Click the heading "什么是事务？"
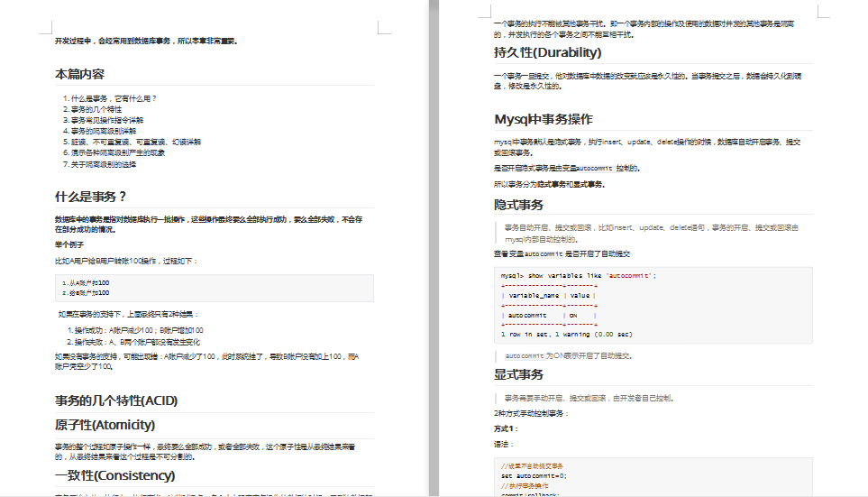Image resolution: width=868 pixels, height=497 pixels. (91, 197)
